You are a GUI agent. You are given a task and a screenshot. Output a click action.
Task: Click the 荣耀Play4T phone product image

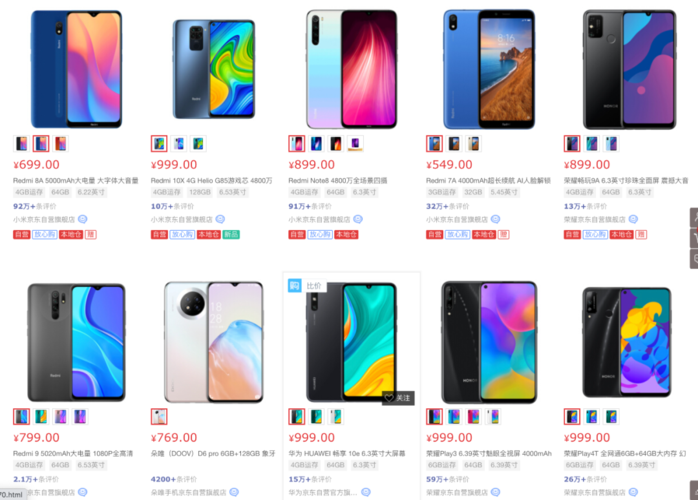[x=627, y=342]
